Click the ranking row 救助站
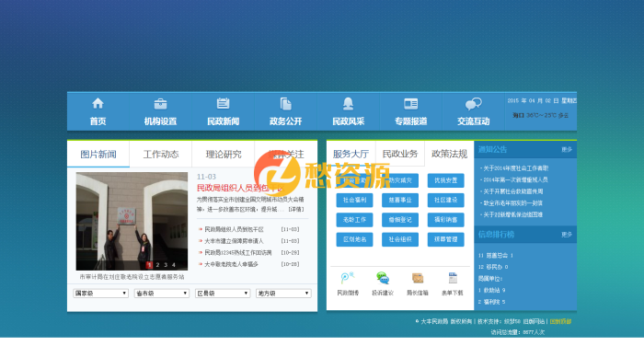This screenshot has height=346, width=644. (x=491, y=290)
